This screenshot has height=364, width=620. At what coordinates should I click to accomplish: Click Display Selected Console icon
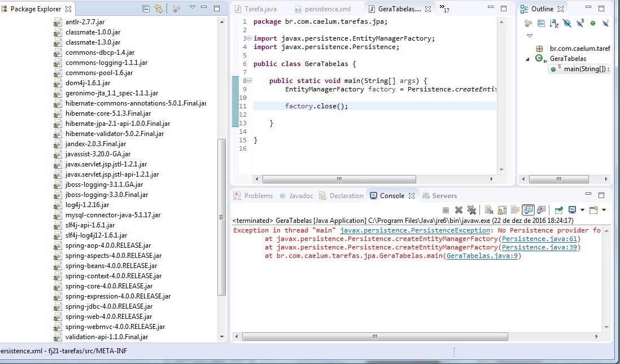(x=572, y=210)
